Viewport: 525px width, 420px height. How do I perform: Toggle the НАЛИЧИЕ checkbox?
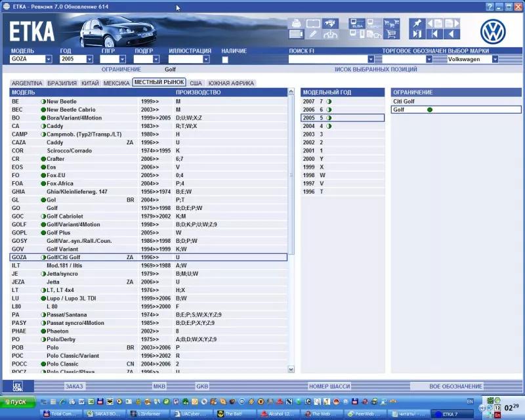pos(225,60)
